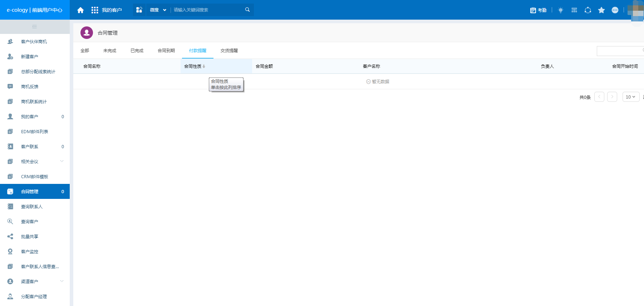The height and width of the screenshot is (306, 644).
Task: Click the 新建客户 sidebar icon
Action: 10,57
